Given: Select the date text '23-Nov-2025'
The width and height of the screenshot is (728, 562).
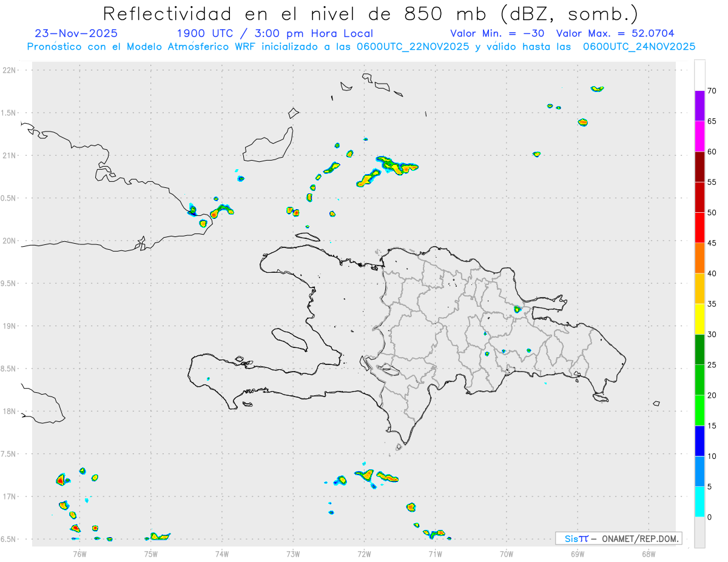Looking at the screenshot, I should click(76, 33).
